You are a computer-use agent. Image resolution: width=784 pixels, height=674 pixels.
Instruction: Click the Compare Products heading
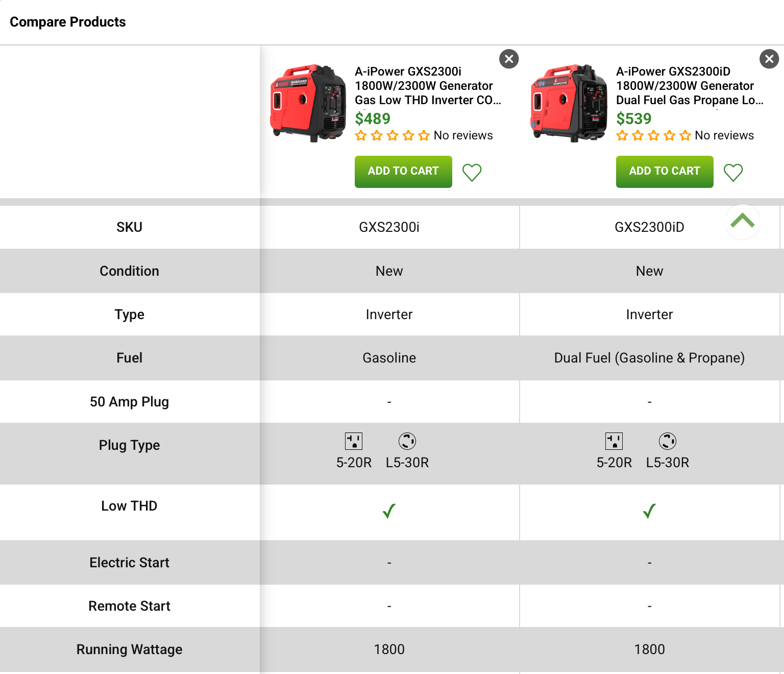coord(67,22)
